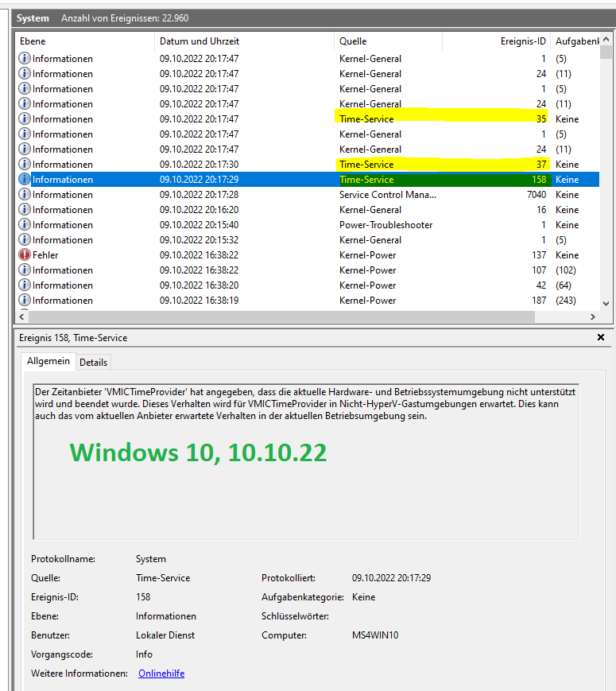Click the info icon of Time-Service event 35
Image resolution: width=616 pixels, height=691 pixels.
pos(25,118)
